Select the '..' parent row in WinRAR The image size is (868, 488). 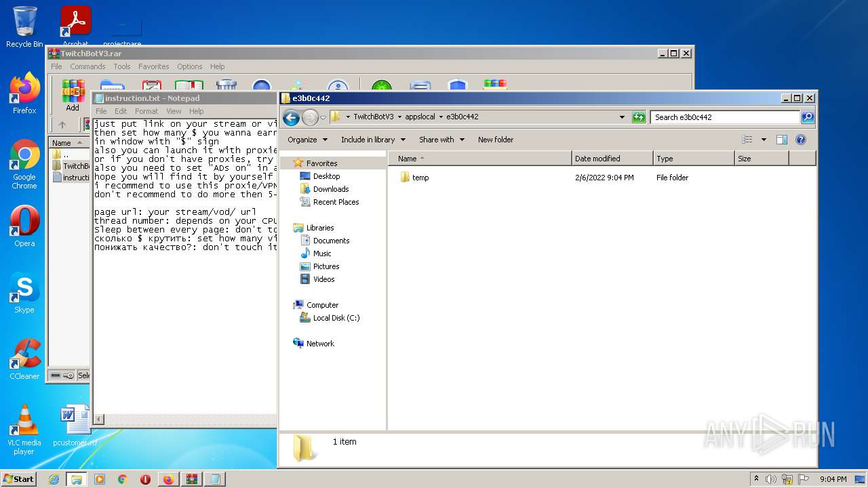(70, 155)
